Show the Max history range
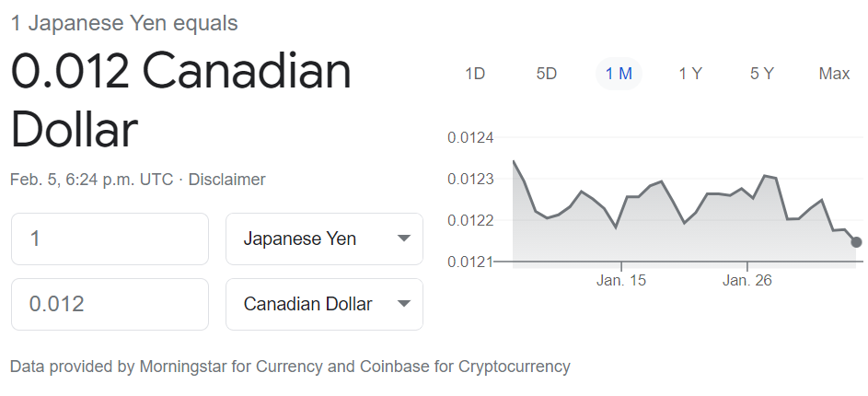The image size is (868, 396). [x=834, y=74]
